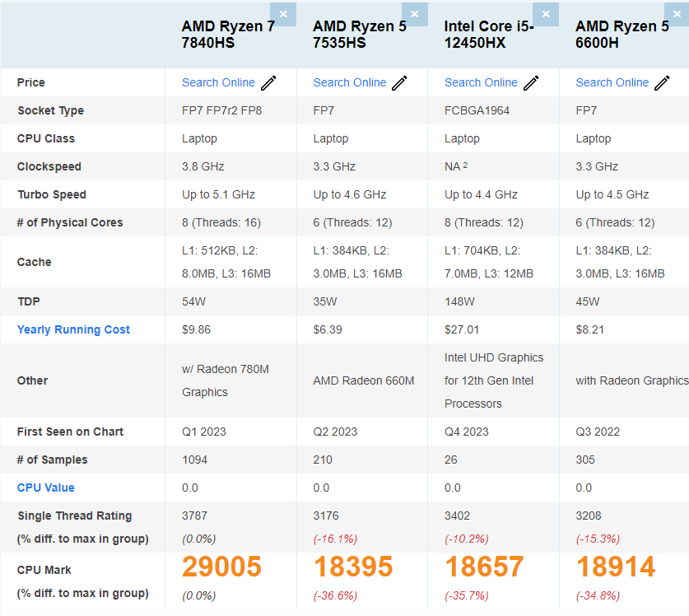The height and width of the screenshot is (616, 689).
Task: Click single thread rating 3787
Action: point(194,516)
